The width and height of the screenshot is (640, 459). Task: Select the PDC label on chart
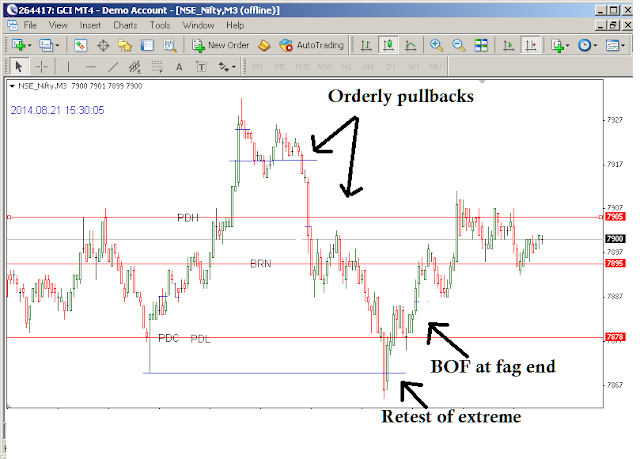click(x=169, y=338)
